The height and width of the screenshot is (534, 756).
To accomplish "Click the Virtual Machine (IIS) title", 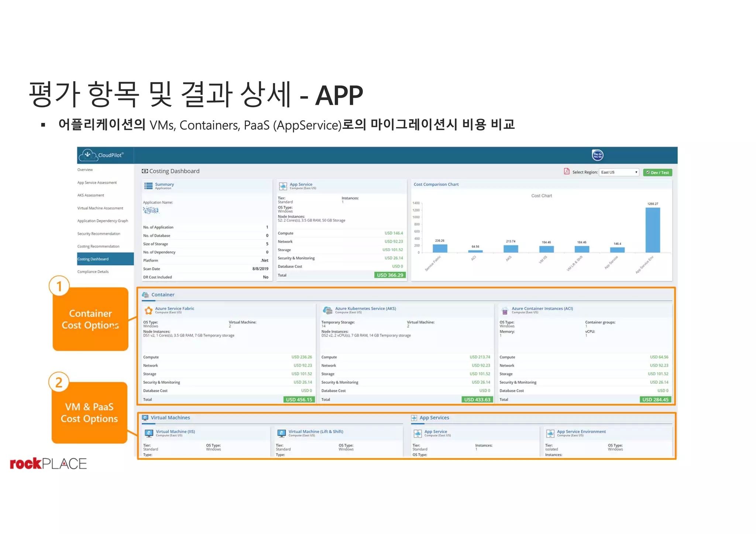I will tap(175, 431).
